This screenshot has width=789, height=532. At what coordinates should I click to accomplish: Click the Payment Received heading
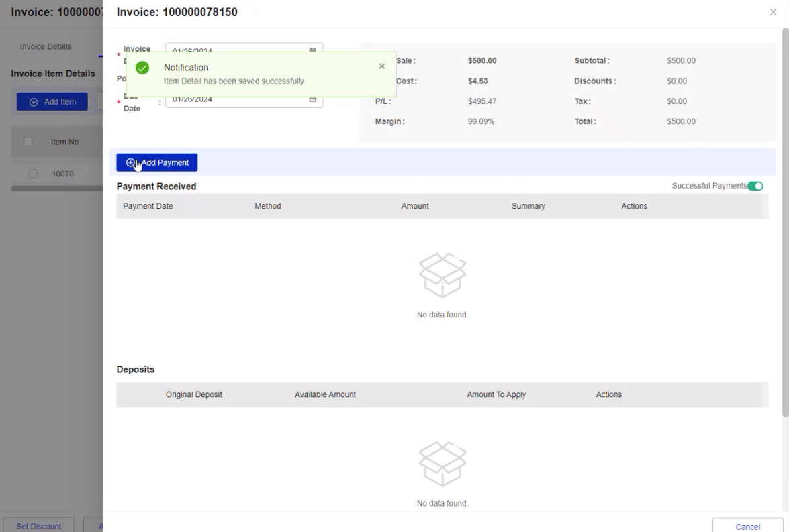click(x=156, y=187)
